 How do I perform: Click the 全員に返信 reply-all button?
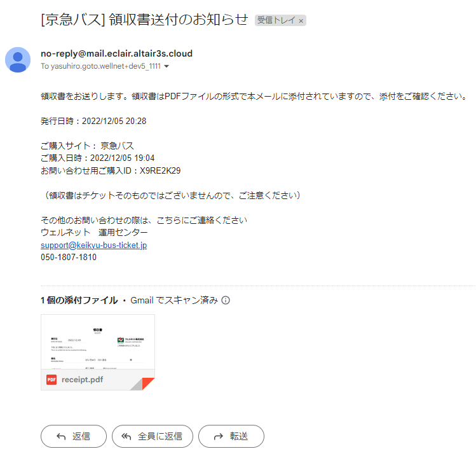coord(153,436)
